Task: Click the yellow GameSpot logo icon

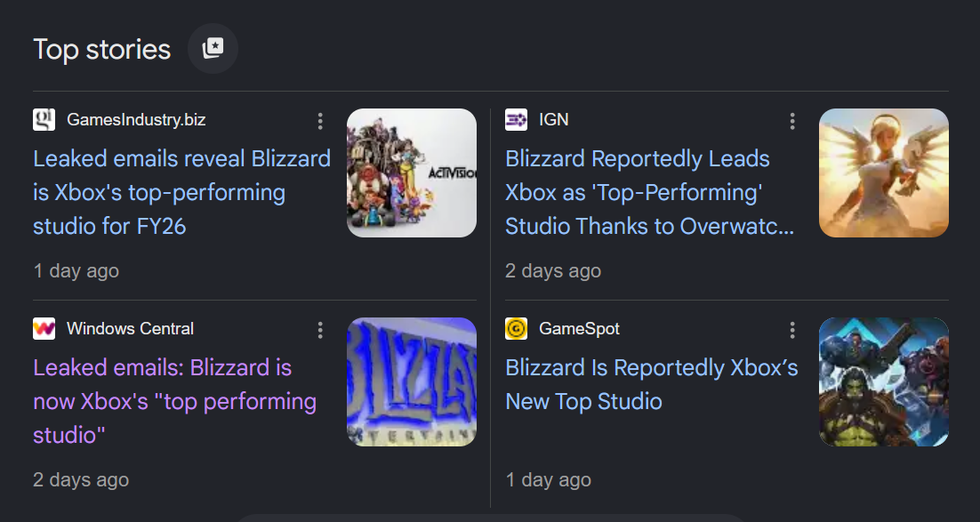Action: 516,328
